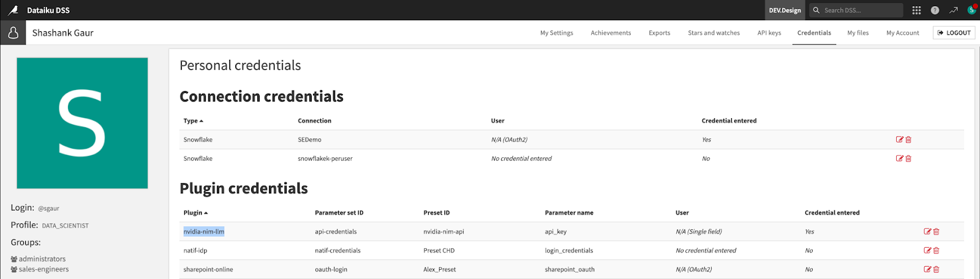Image resolution: width=980 pixels, height=279 pixels.
Task: Delete the snowflakek-peruser credential
Action: (908, 158)
